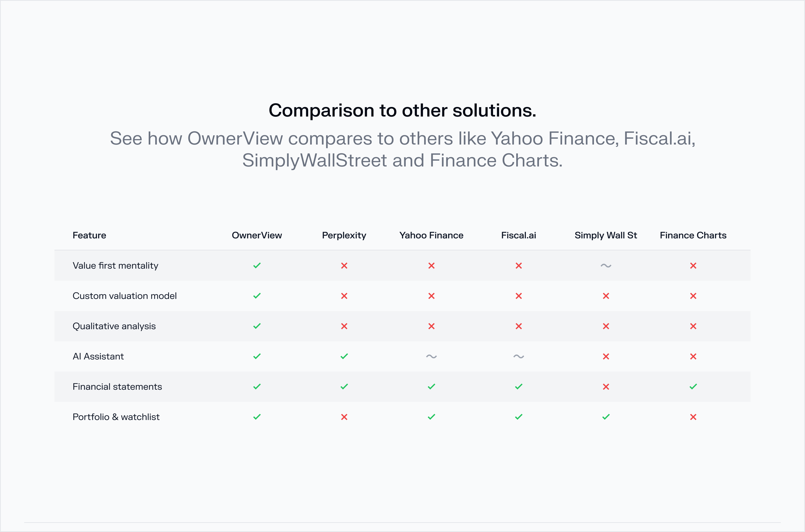Click Simply Wall St's red X for Financial statements

(606, 386)
